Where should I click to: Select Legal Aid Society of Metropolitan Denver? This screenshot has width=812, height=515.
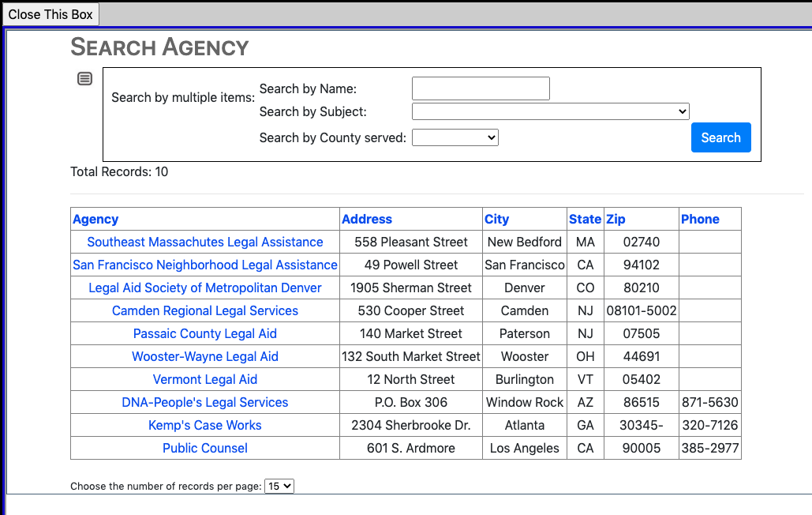tap(205, 288)
